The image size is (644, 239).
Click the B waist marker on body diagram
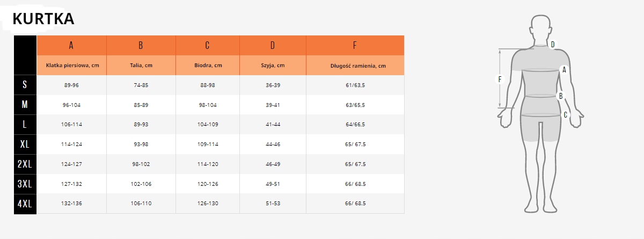561,96
